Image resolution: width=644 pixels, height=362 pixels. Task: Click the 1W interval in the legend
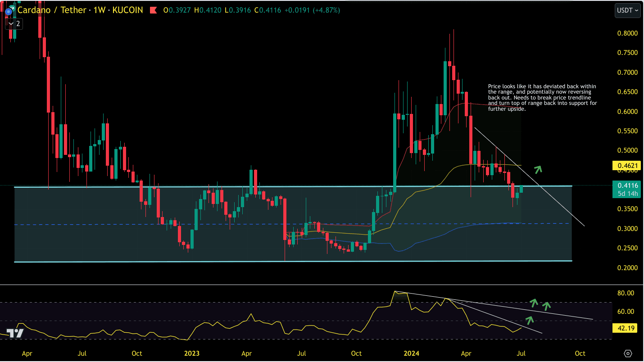pyautogui.click(x=99, y=10)
